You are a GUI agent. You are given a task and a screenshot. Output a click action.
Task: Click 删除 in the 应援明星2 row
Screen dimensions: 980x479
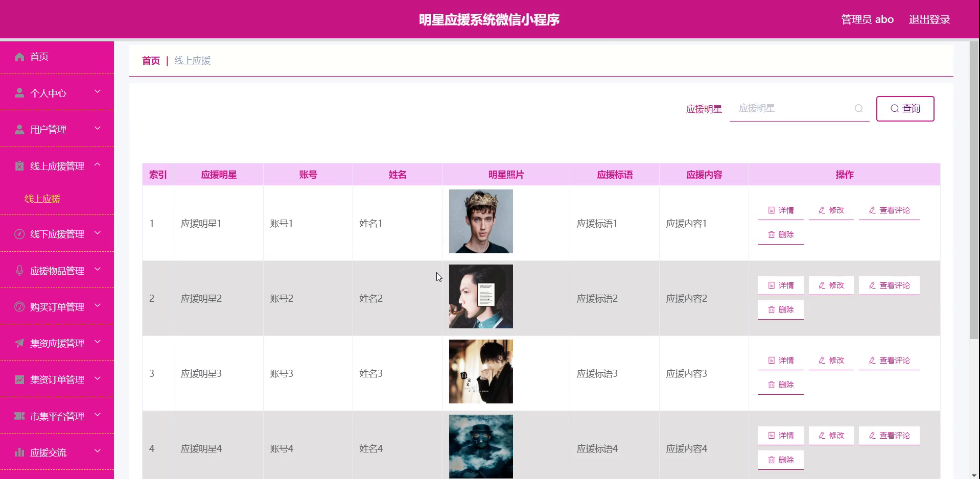[x=781, y=310]
